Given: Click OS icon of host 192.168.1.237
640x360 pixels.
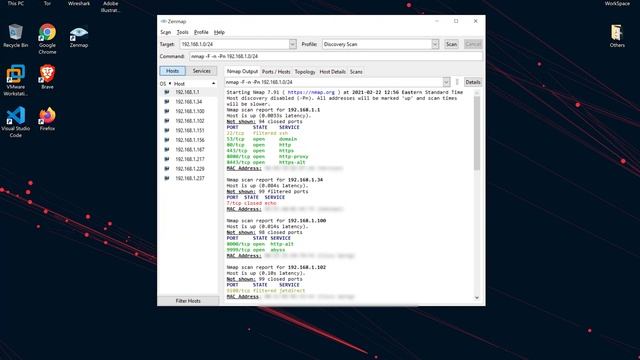Looking at the screenshot, I should (167, 178).
